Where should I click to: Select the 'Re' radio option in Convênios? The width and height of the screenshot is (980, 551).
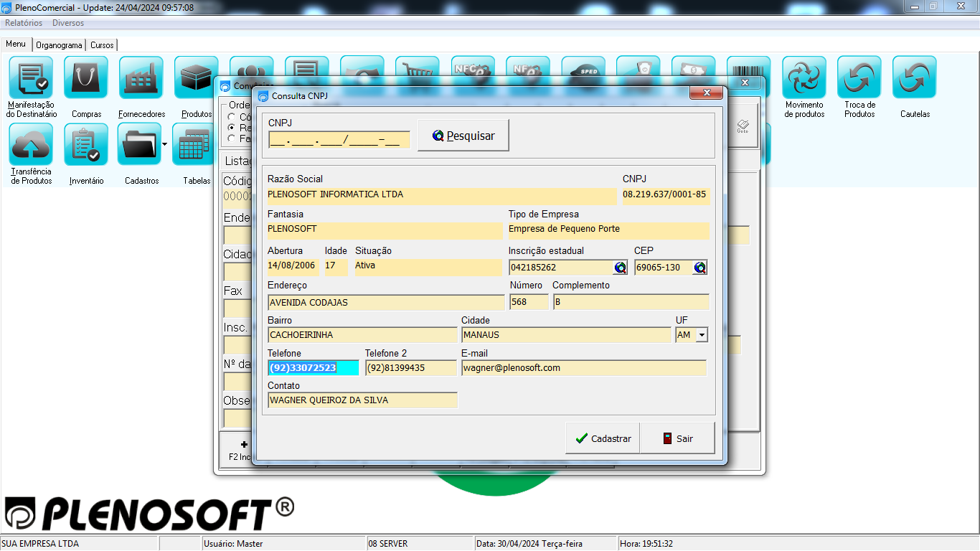tap(231, 127)
